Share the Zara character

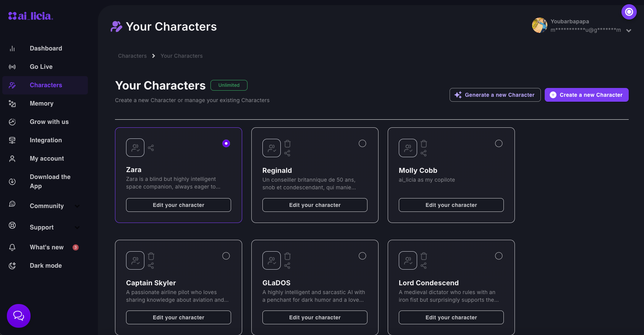151,148
